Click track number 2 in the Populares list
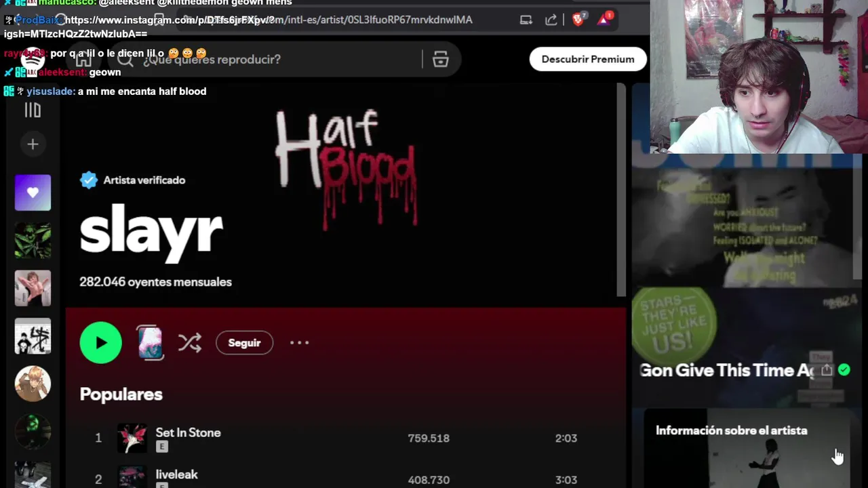This screenshot has width=868, height=488. pos(98,480)
